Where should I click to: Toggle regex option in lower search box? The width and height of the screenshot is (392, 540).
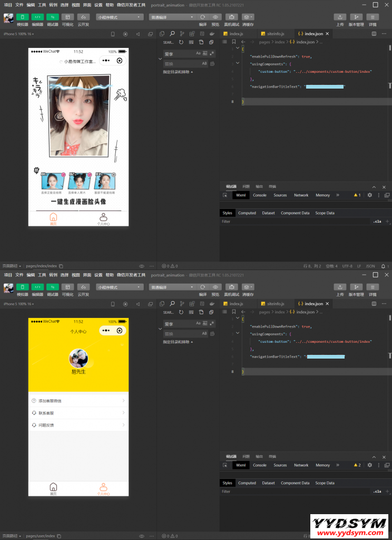[212, 323]
